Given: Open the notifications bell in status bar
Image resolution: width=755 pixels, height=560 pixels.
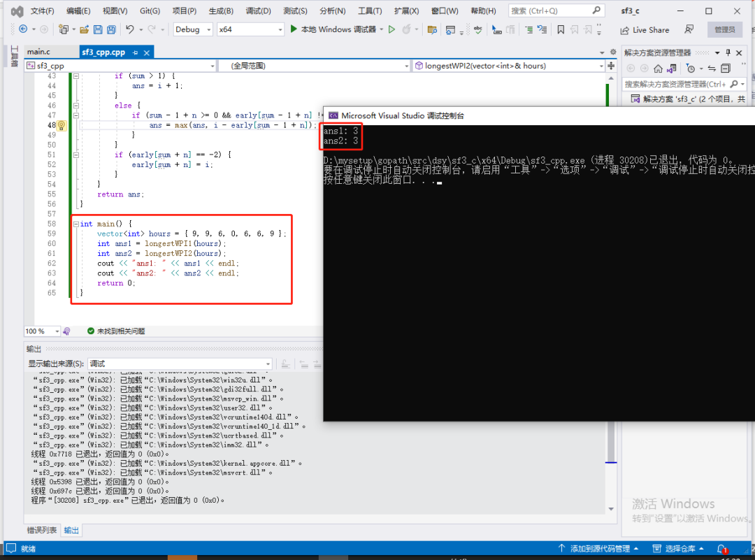Looking at the screenshot, I should click(721, 548).
